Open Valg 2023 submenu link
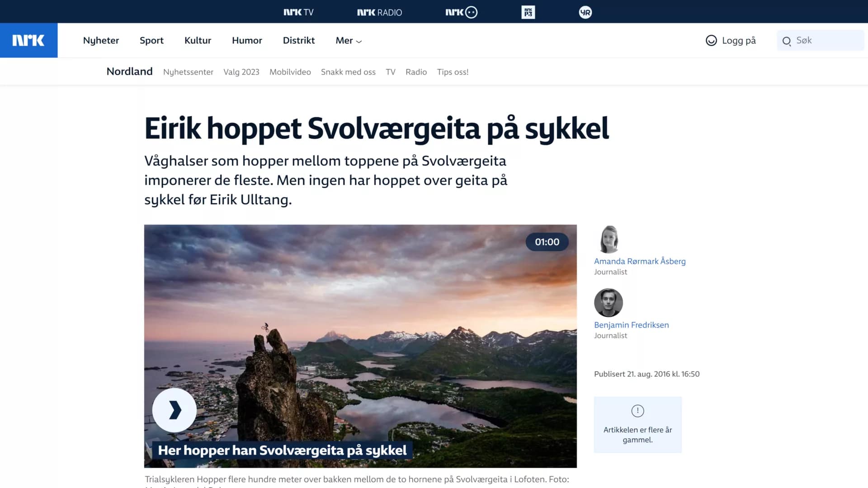The image size is (868, 488). coord(241,72)
